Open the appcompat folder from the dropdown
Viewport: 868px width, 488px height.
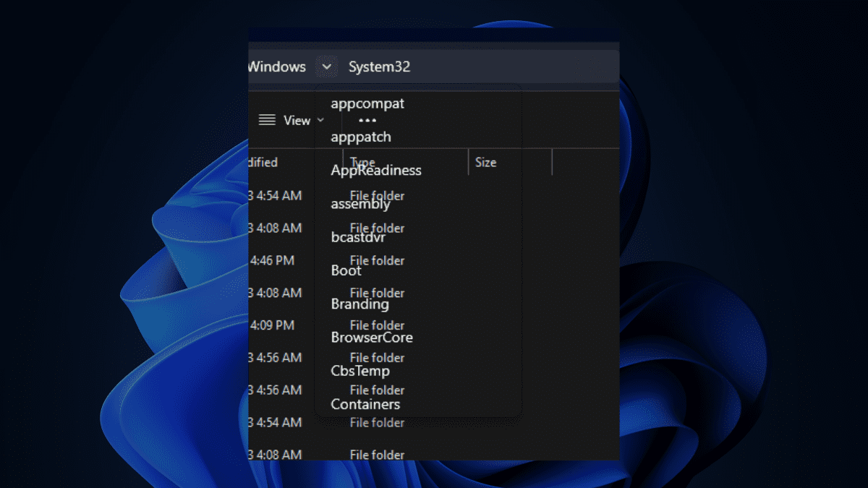[x=367, y=103]
